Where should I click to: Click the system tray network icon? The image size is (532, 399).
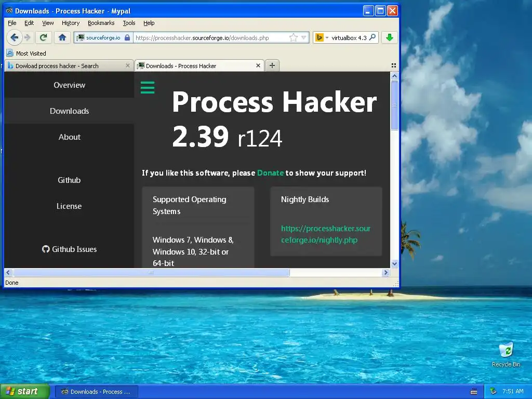click(x=494, y=392)
